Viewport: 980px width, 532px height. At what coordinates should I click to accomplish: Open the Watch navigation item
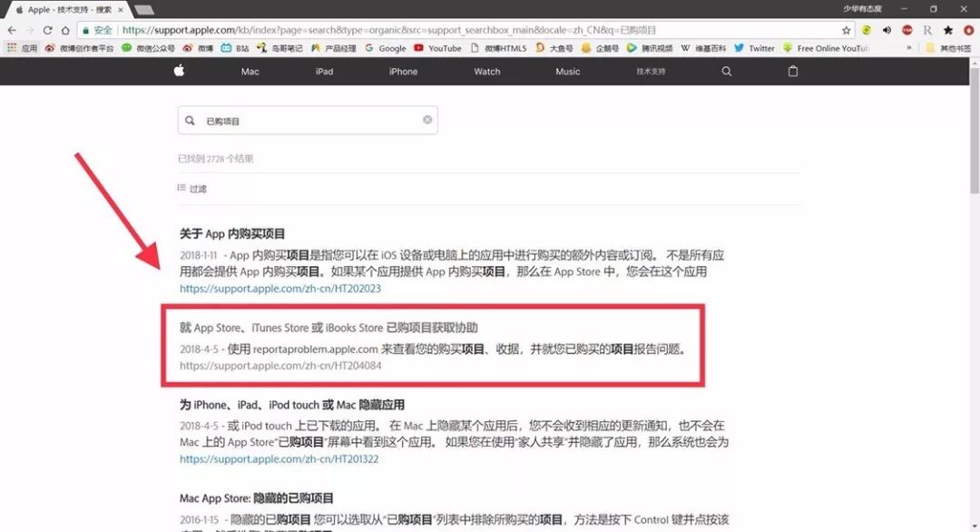pyautogui.click(x=487, y=72)
